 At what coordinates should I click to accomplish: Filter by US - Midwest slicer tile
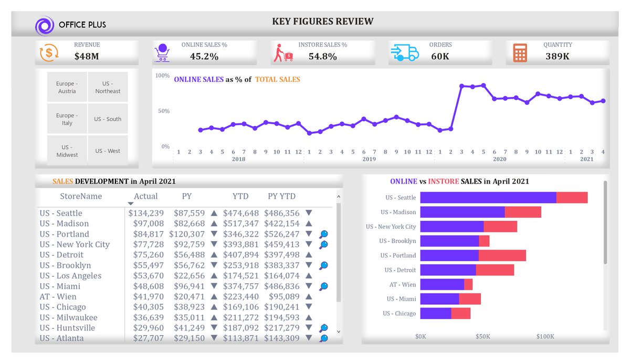pyautogui.click(x=67, y=151)
